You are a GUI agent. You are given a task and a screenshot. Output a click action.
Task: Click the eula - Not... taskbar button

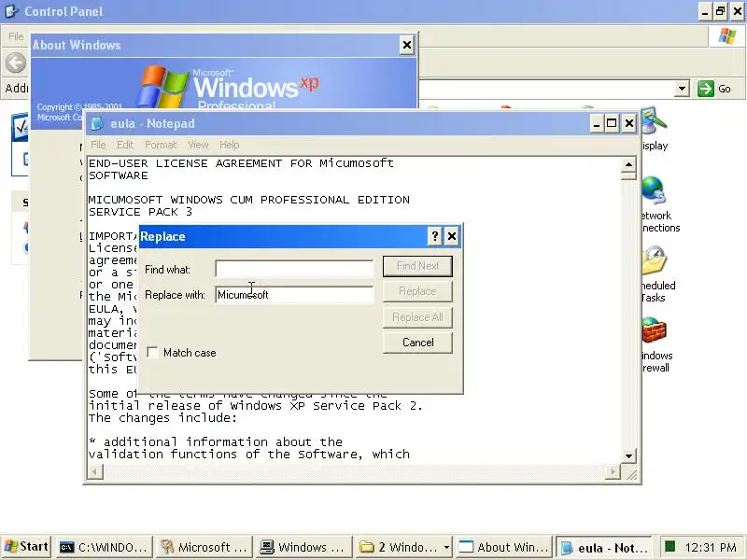604,548
